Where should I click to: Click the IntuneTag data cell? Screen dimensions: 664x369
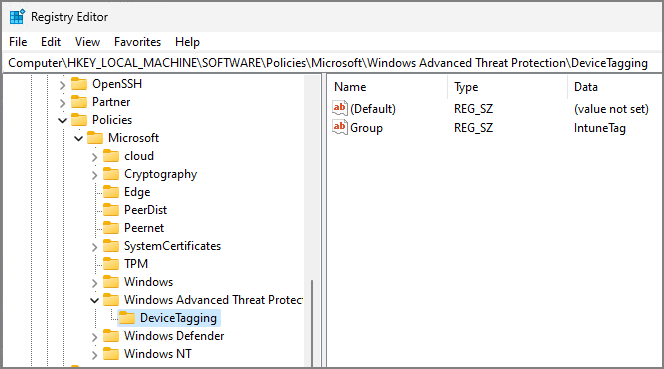click(x=600, y=128)
